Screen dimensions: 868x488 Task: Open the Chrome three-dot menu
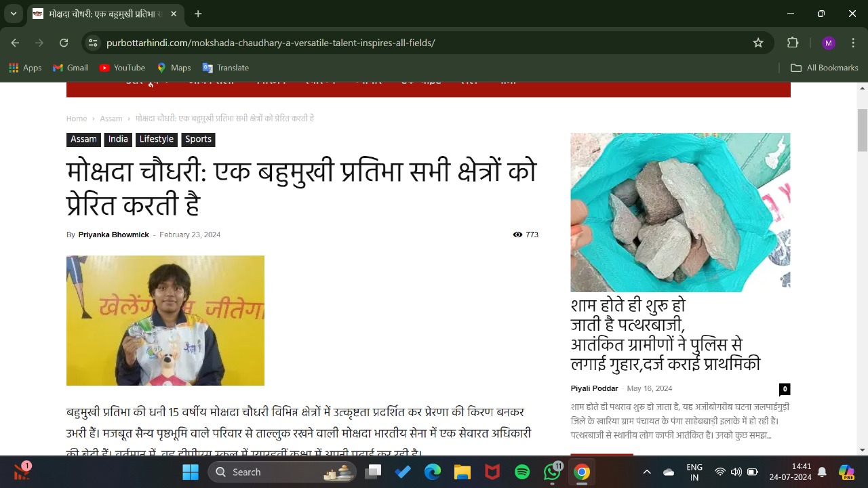click(852, 43)
